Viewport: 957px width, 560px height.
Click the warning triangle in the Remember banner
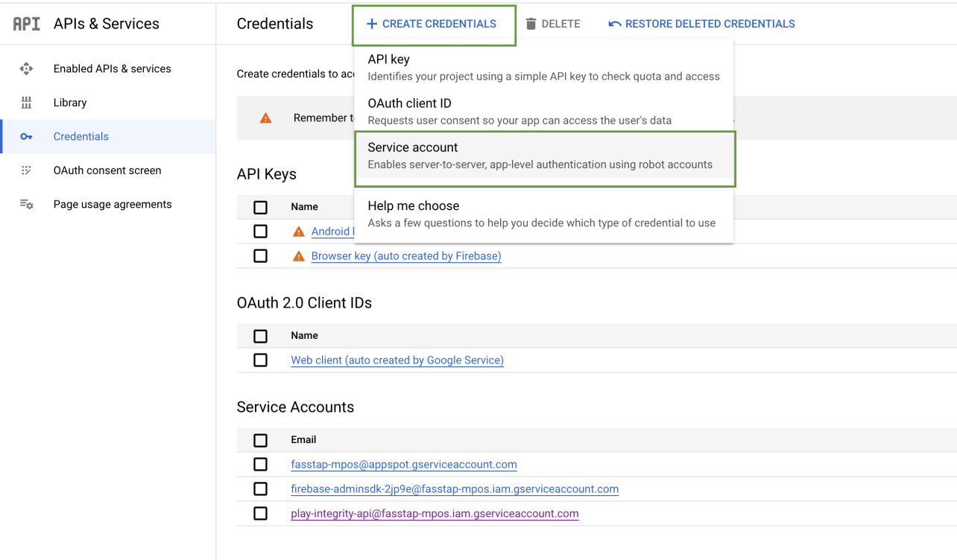click(x=265, y=118)
